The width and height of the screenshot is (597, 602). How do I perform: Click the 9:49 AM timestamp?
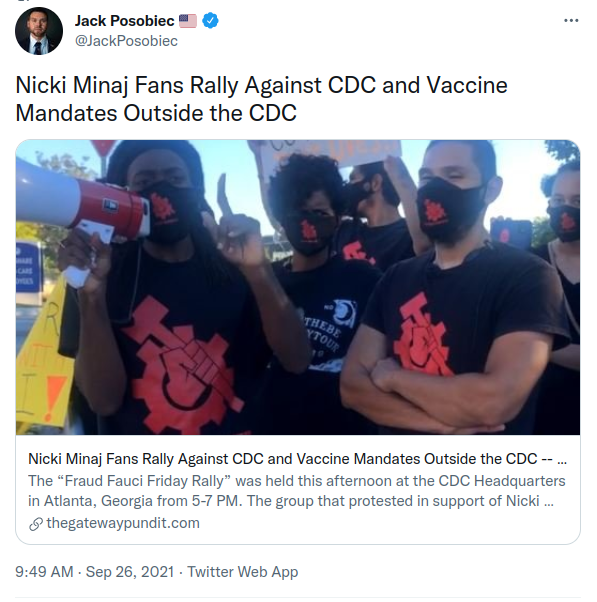[44, 572]
